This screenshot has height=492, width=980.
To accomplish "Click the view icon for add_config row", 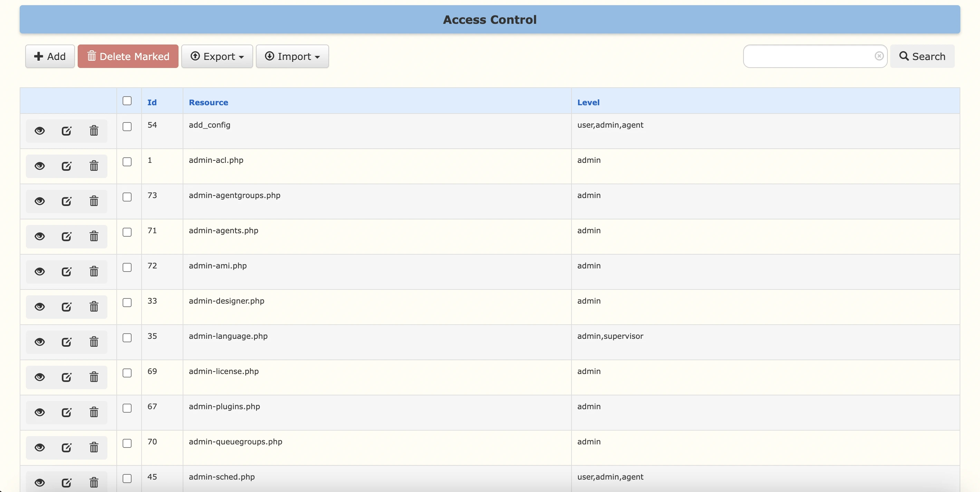I will [x=40, y=130].
